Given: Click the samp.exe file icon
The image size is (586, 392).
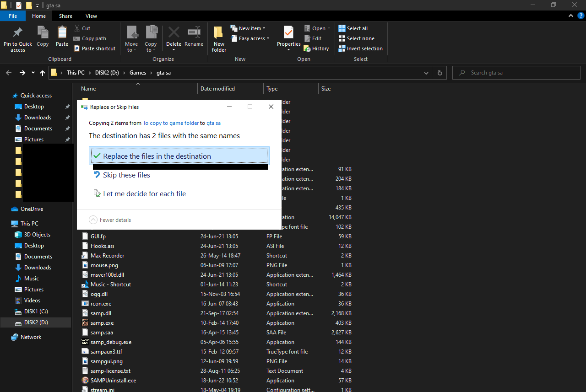Looking at the screenshot, I should 85,323.
